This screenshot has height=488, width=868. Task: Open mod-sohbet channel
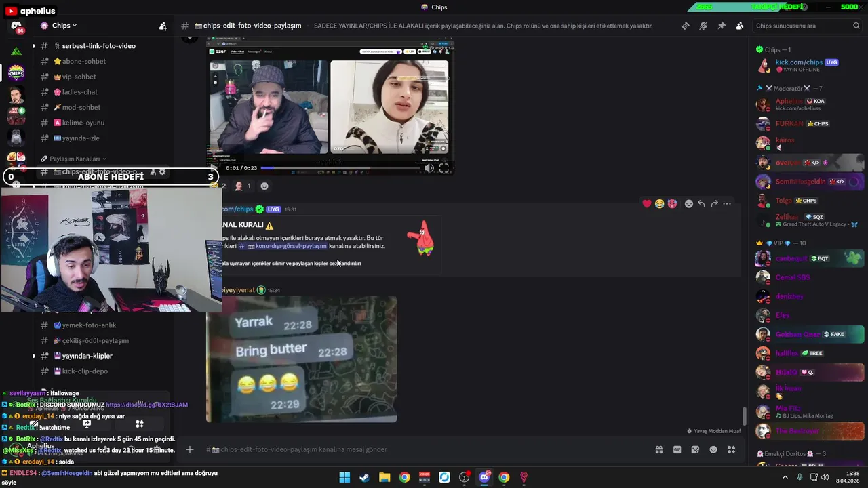[81, 107]
